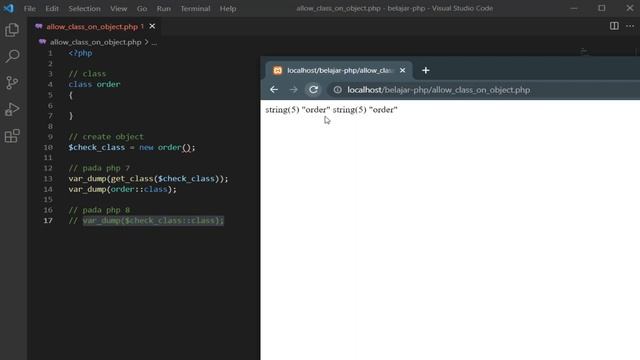Split the editor to the right

tap(614, 26)
